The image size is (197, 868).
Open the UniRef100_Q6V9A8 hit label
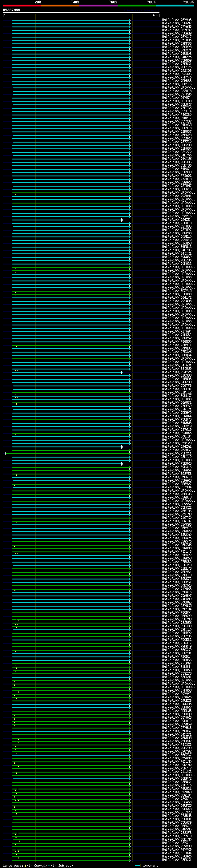176,20
